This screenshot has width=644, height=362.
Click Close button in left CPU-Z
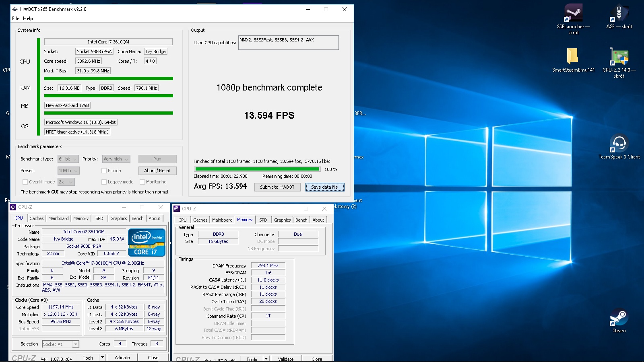tap(153, 357)
